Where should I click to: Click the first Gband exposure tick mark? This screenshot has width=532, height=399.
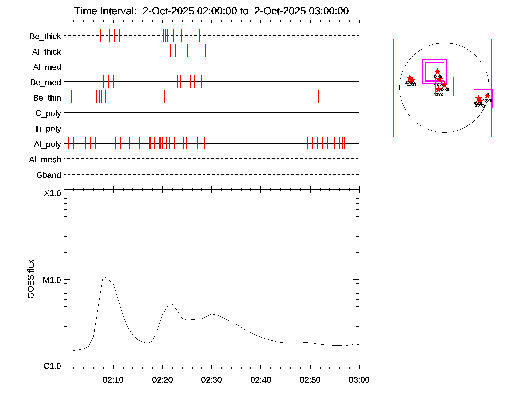click(x=99, y=174)
